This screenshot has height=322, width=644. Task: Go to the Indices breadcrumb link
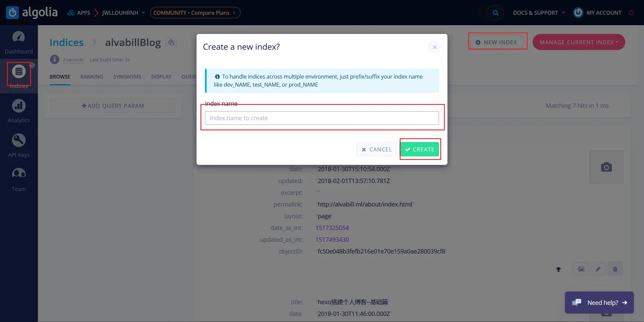[66, 43]
